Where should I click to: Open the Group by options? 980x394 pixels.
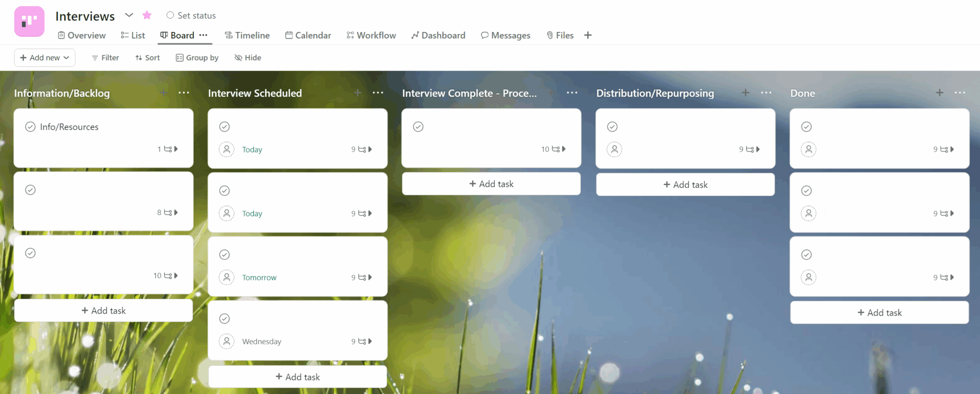[197, 58]
